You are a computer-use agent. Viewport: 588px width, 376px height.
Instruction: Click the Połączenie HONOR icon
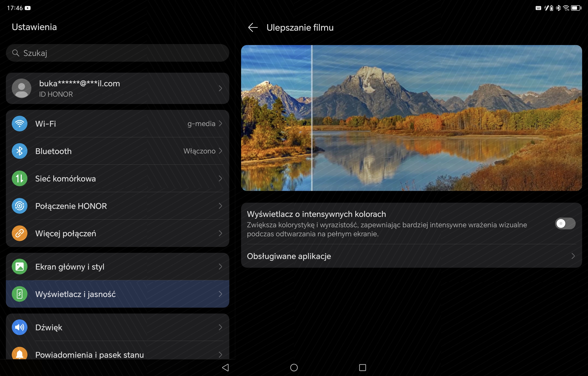20,206
